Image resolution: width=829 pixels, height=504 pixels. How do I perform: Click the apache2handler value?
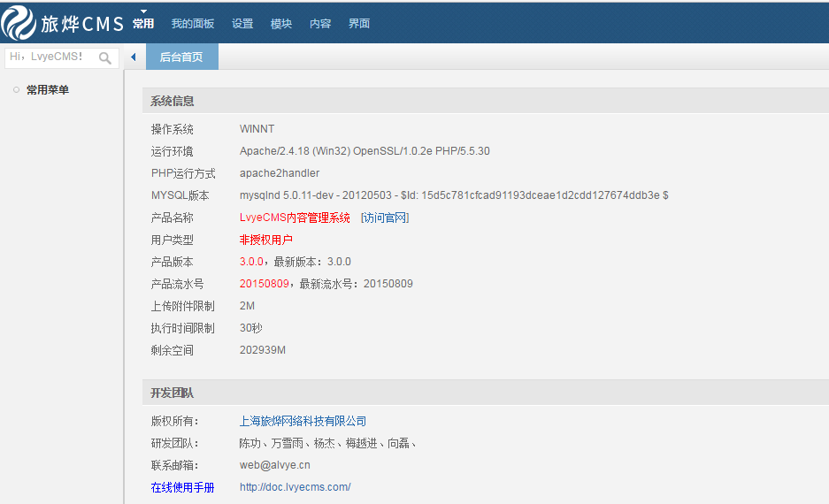[280, 173]
